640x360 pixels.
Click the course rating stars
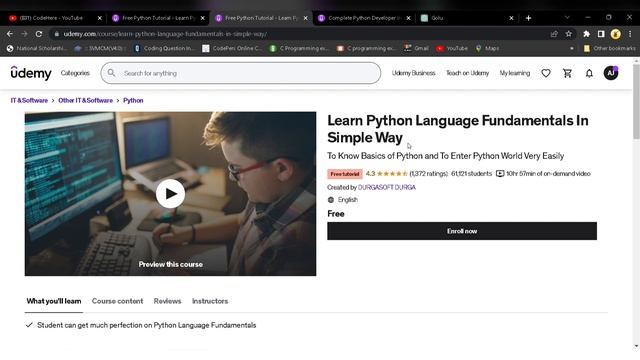[x=392, y=173]
